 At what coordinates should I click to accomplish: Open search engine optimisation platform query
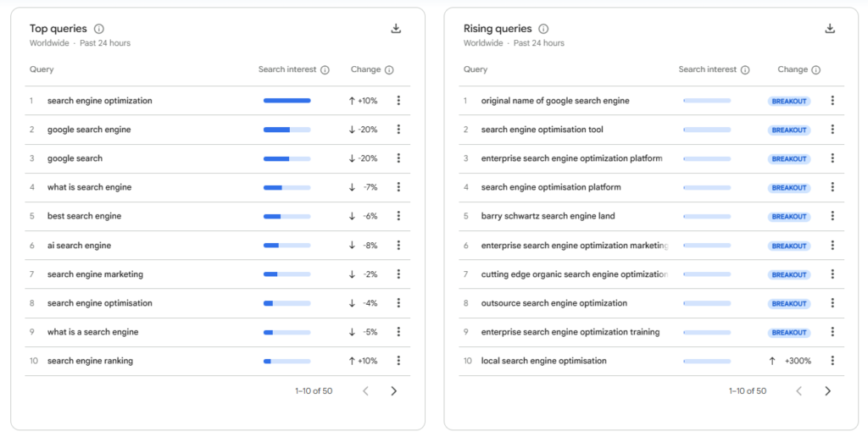[551, 187]
